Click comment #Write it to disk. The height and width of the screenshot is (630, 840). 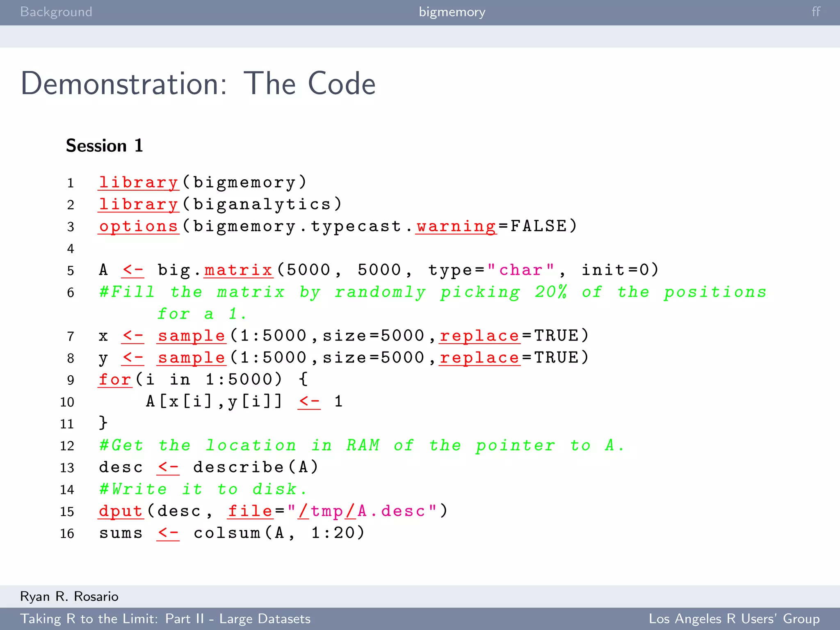coord(203,489)
